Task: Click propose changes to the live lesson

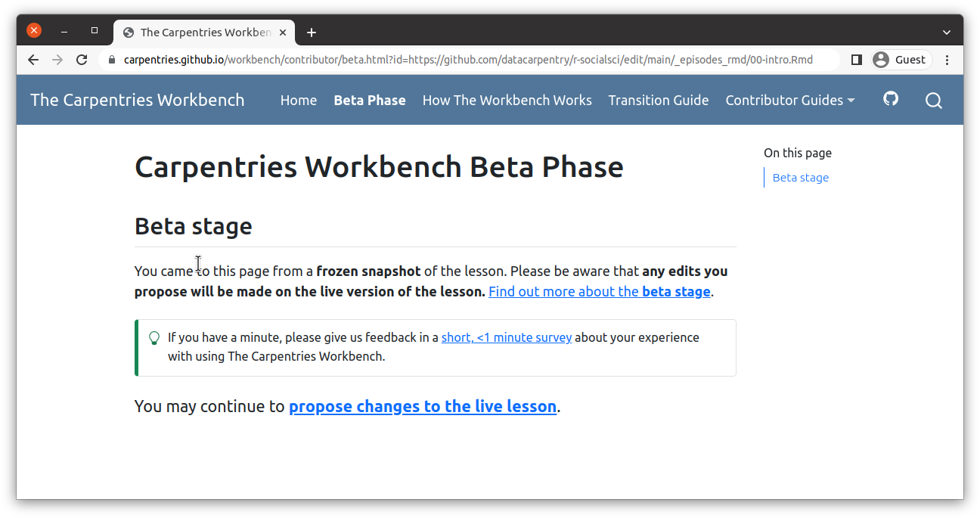Action: click(423, 407)
